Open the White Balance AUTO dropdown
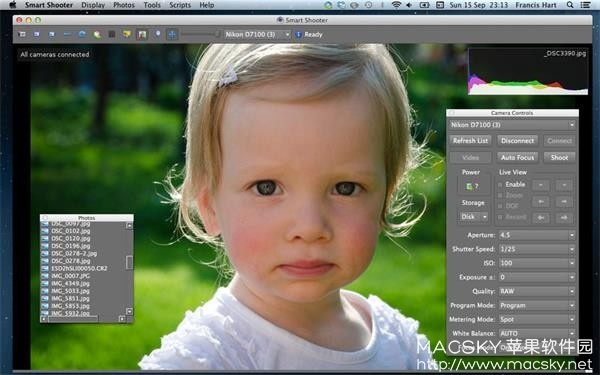The width and height of the screenshot is (600, 375). [x=537, y=333]
